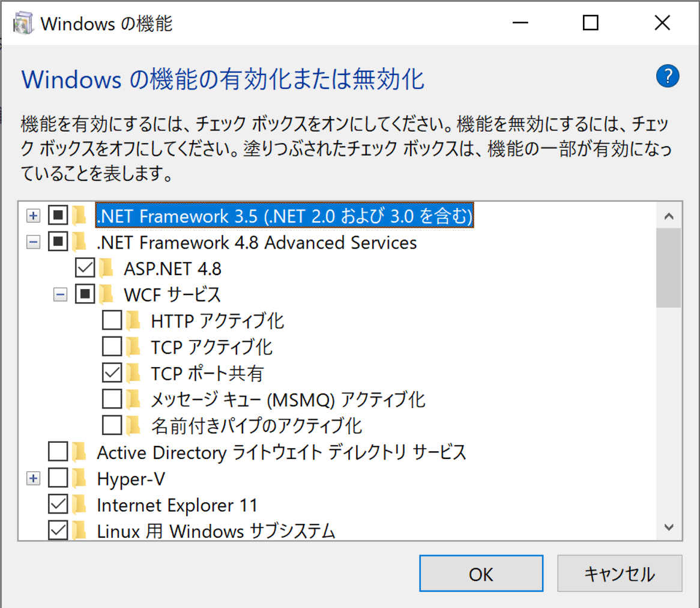Expand the Hyper-V node
Image resolution: width=700 pixels, height=608 pixels.
33,478
